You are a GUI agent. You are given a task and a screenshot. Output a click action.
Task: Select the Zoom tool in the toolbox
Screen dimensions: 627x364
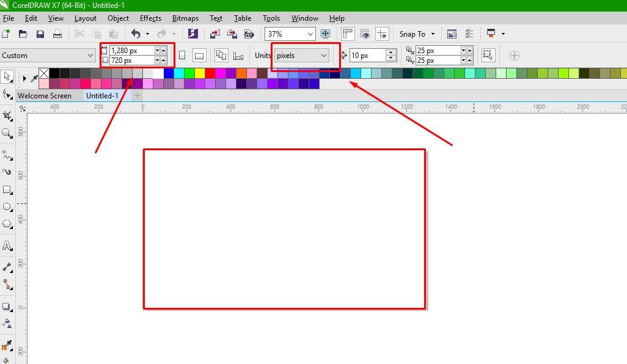pyautogui.click(x=7, y=133)
